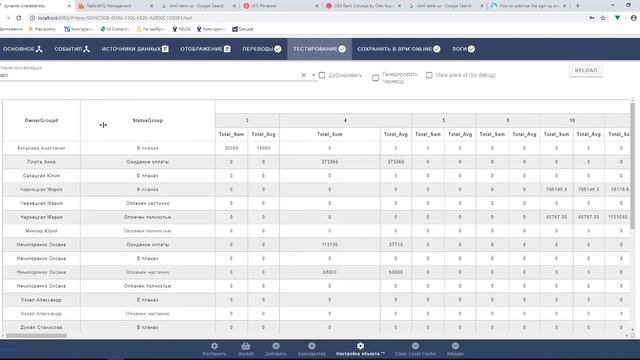Switch to the СОБЫТИЯ tab

[72, 49]
